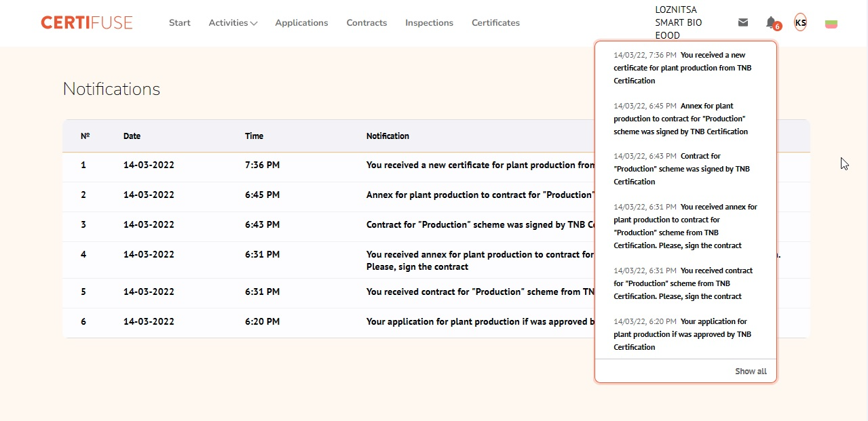Open the mail envelope icon
Image resolution: width=868 pixels, height=421 pixels.
[x=743, y=22]
